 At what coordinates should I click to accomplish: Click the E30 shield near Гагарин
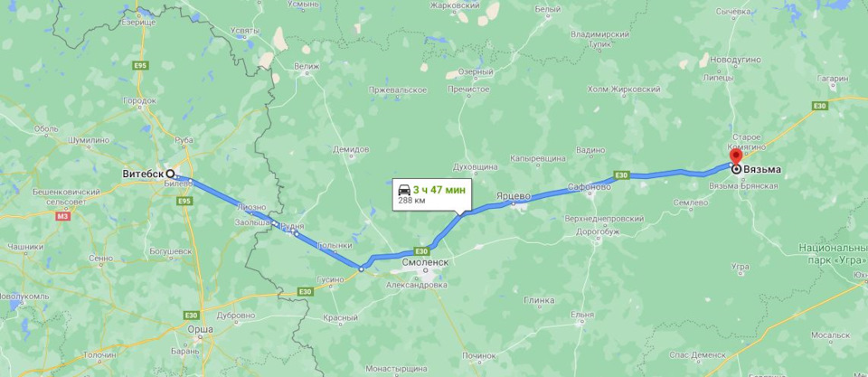pyautogui.click(x=820, y=105)
